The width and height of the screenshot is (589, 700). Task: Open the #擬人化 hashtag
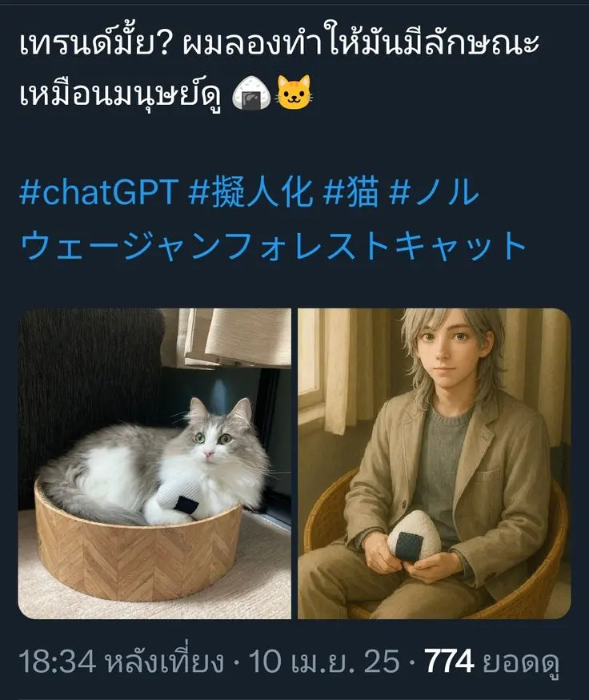coord(250,192)
